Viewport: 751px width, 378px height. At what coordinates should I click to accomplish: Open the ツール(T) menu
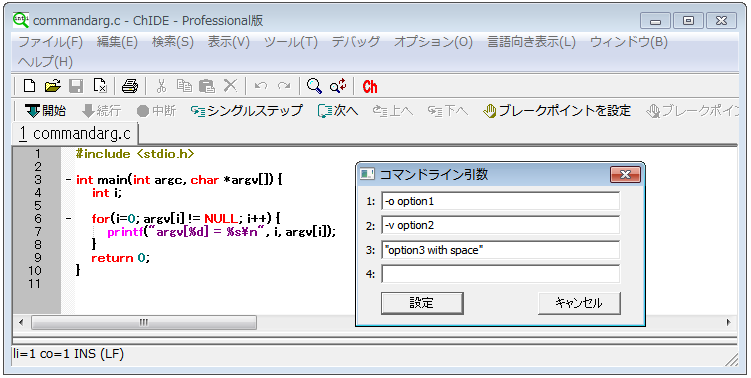coord(291,42)
